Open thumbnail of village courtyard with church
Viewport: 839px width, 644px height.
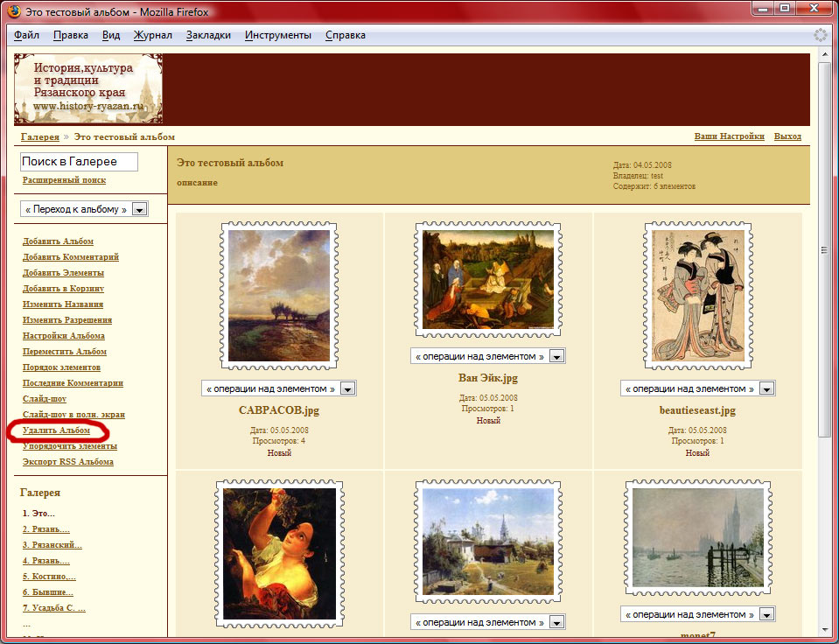488,542
